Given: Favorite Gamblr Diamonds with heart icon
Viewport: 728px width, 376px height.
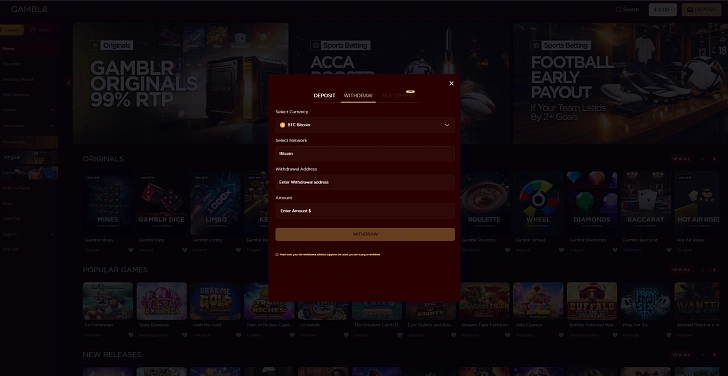Looking at the screenshot, I should pos(615,250).
